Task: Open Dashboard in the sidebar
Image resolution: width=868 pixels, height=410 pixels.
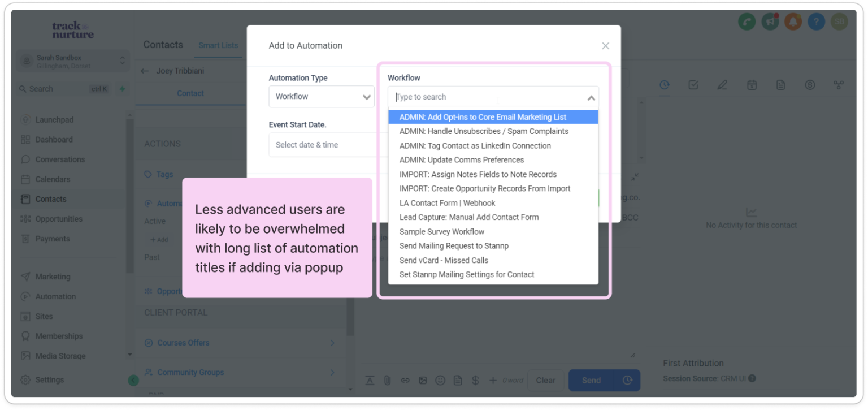Action: point(54,140)
